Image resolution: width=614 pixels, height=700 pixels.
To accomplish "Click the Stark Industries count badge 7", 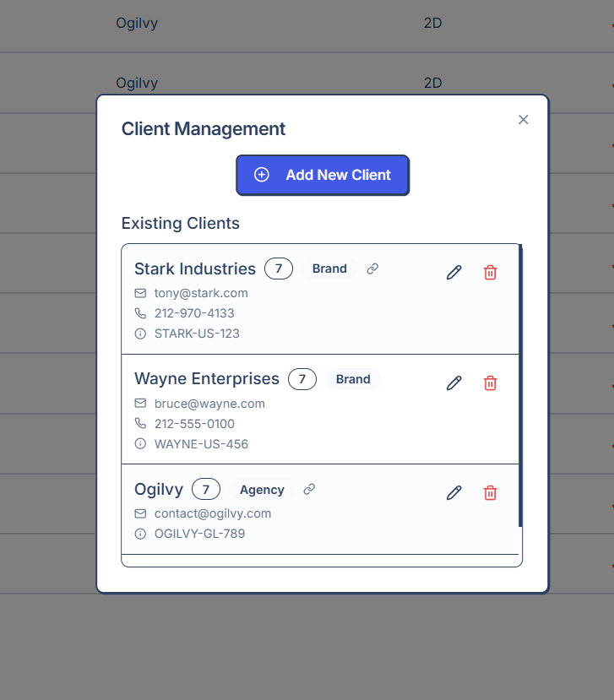I will [279, 269].
